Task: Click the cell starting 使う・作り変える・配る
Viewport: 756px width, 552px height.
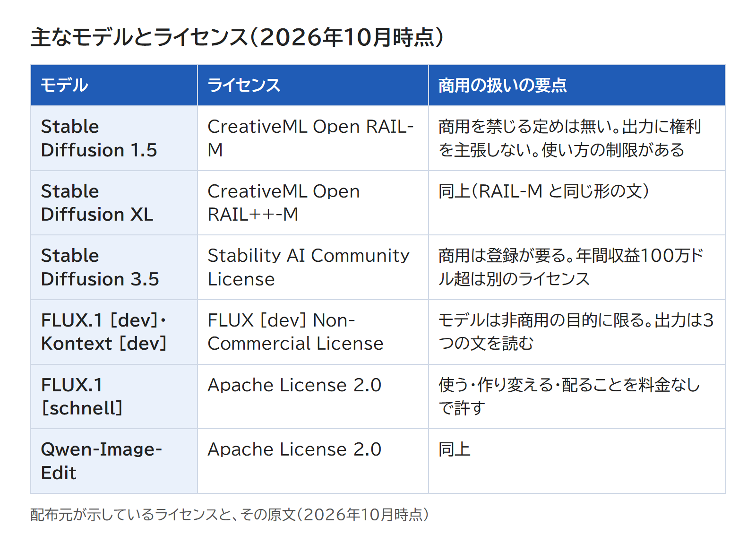Action: click(x=576, y=397)
